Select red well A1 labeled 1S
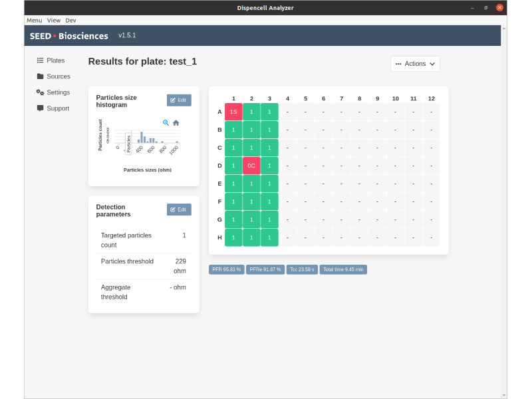The width and height of the screenshot is (532, 399). [233, 112]
